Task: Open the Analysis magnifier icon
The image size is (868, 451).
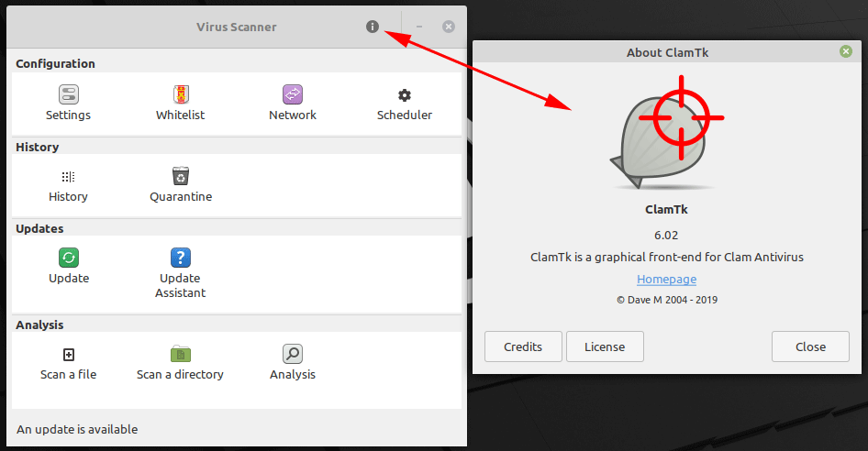Action: click(293, 354)
